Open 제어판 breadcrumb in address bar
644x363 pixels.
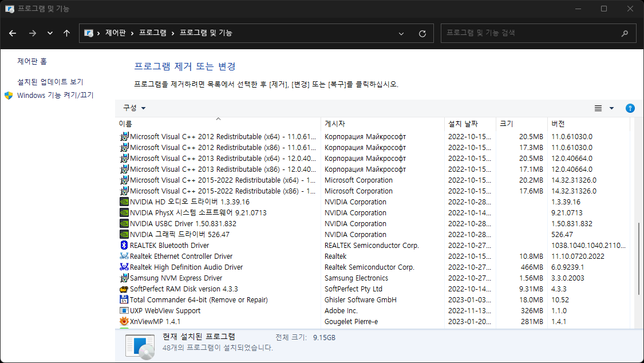click(116, 33)
